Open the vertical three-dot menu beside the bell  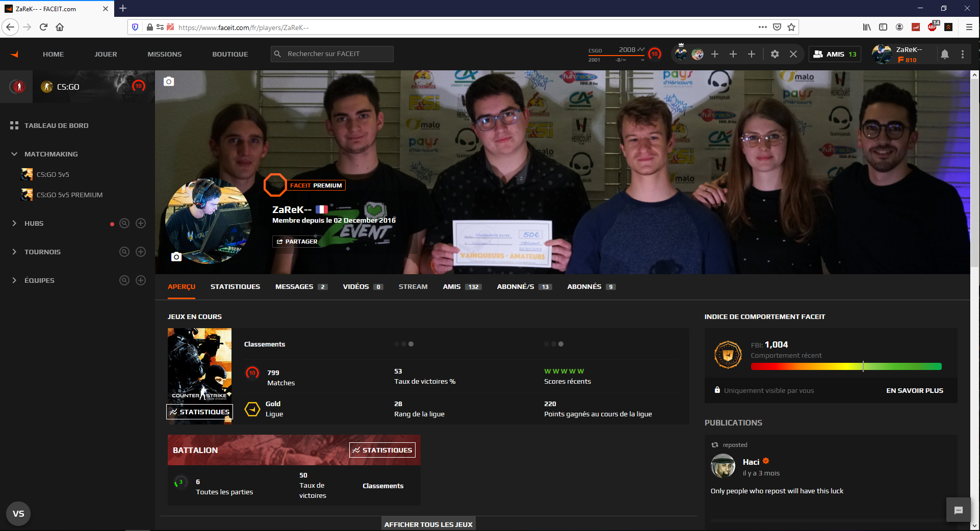pyautogui.click(x=963, y=54)
